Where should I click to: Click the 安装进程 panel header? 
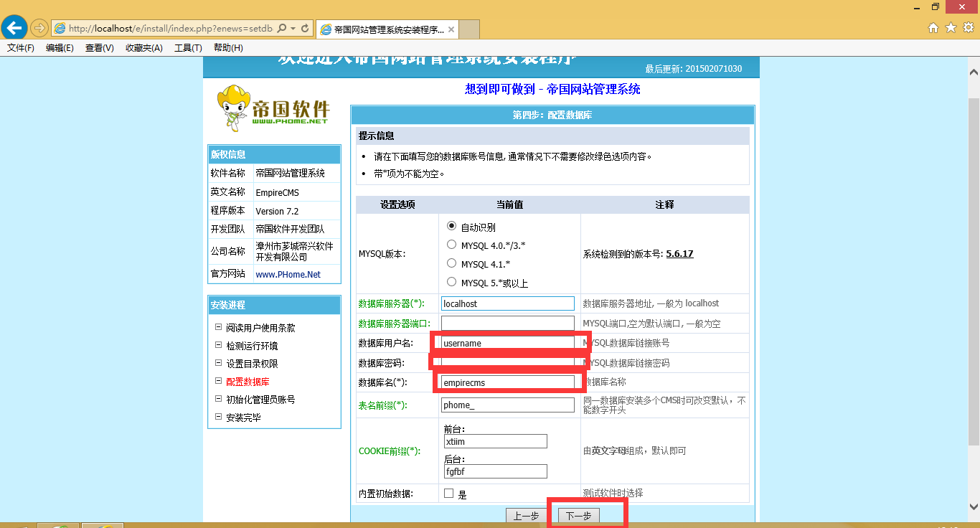pyautogui.click(x=274, y=305)
